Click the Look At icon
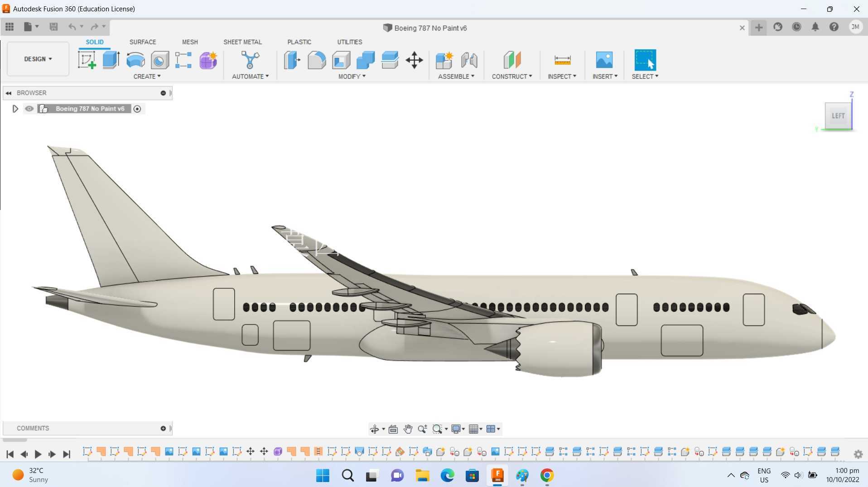 coord(393,429)
